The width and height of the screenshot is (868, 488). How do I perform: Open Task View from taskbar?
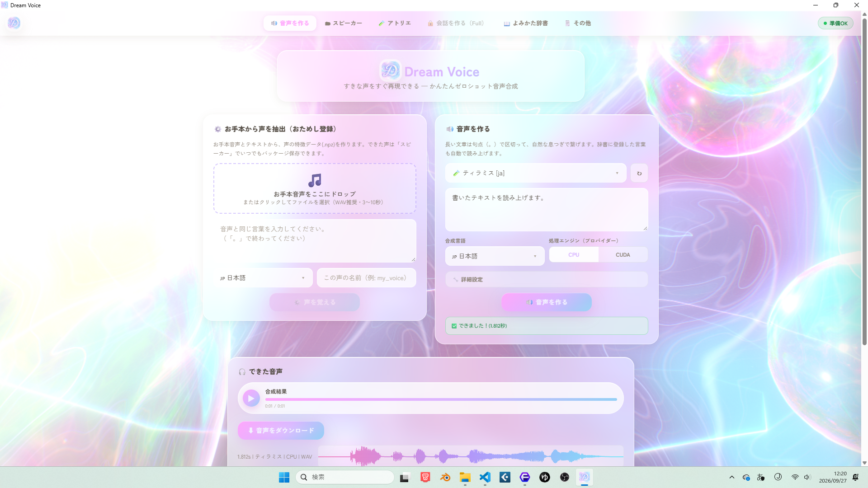405,477
